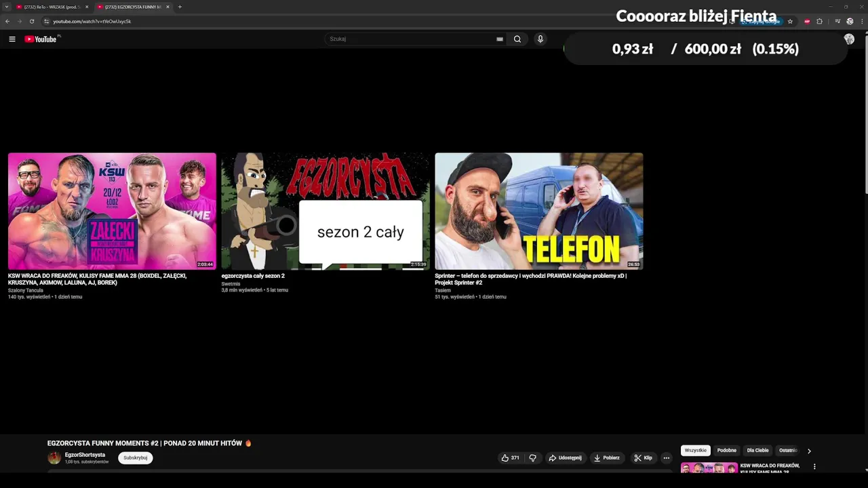Close the EGZORCYSTA FUNNY tab
Viewport: 868px width, 488px height.
pyautogui.click(x=167, y=7)
